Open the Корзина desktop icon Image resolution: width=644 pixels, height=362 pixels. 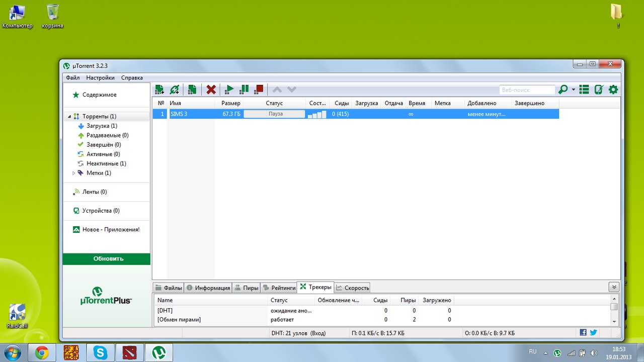coord(53,16)
